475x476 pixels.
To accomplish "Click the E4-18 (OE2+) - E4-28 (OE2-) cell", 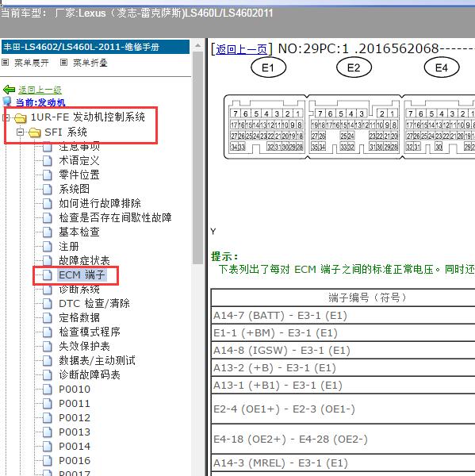I will (x=343, y=439).
